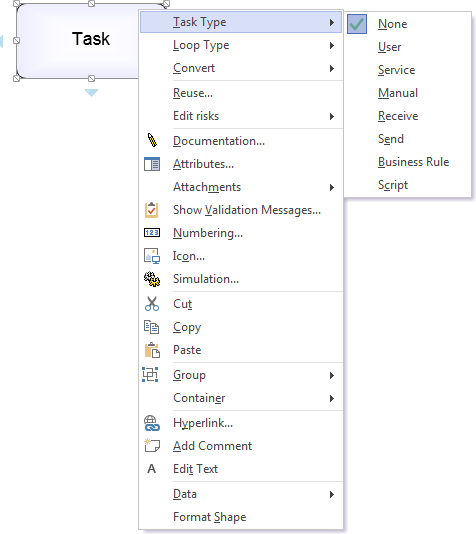This screenshot has height=534, width=476.
Task: Click the Attributes table icon
Action: tap(152, 164)
